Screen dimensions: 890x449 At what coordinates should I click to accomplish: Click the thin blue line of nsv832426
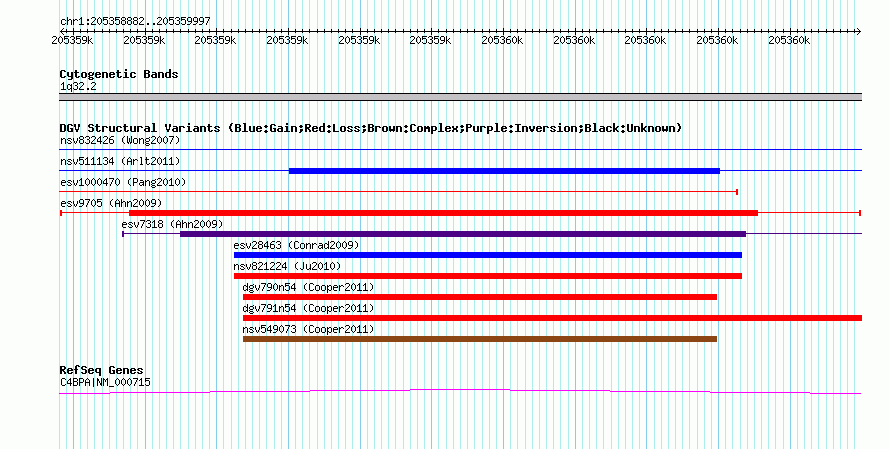coord(460,150)
